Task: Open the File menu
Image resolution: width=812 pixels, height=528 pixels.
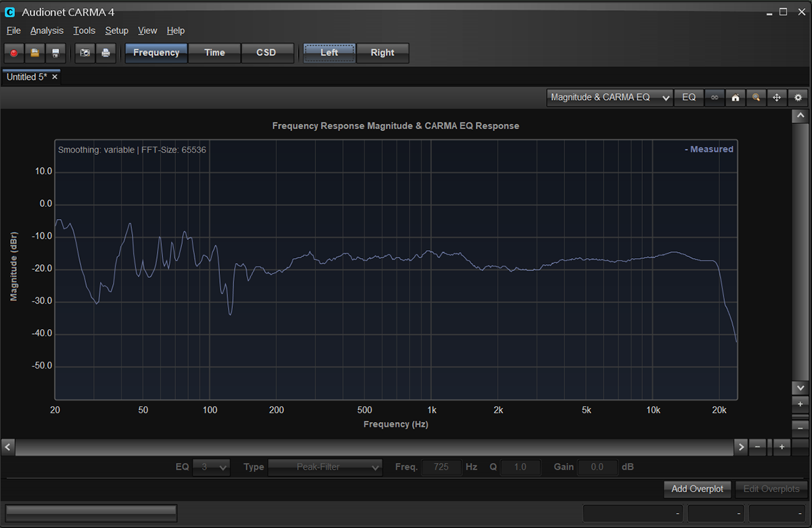Action: (x=14, y=30)
